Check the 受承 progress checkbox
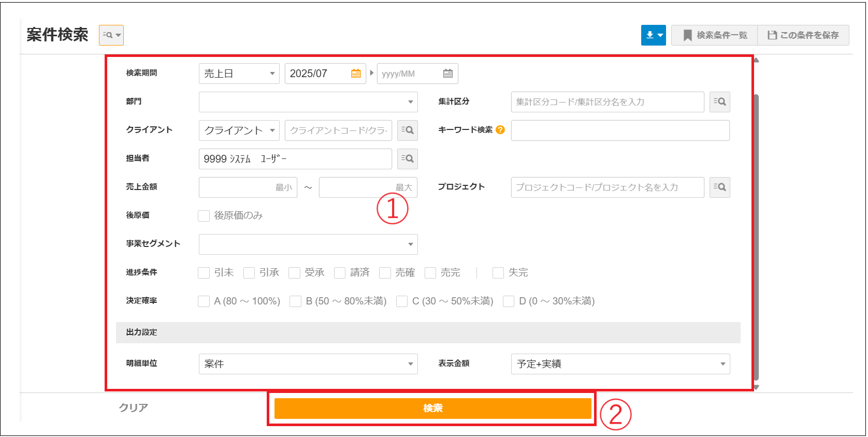Image resolution: width=868 pixels, height=437 pixels. click(295, 273)
